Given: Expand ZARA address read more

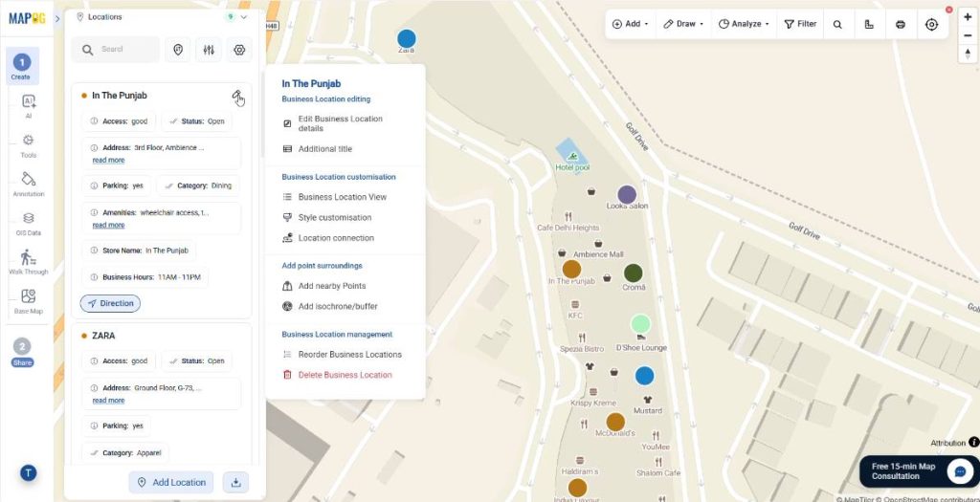Looking at the screenshot, I should (x=108, y=401).
